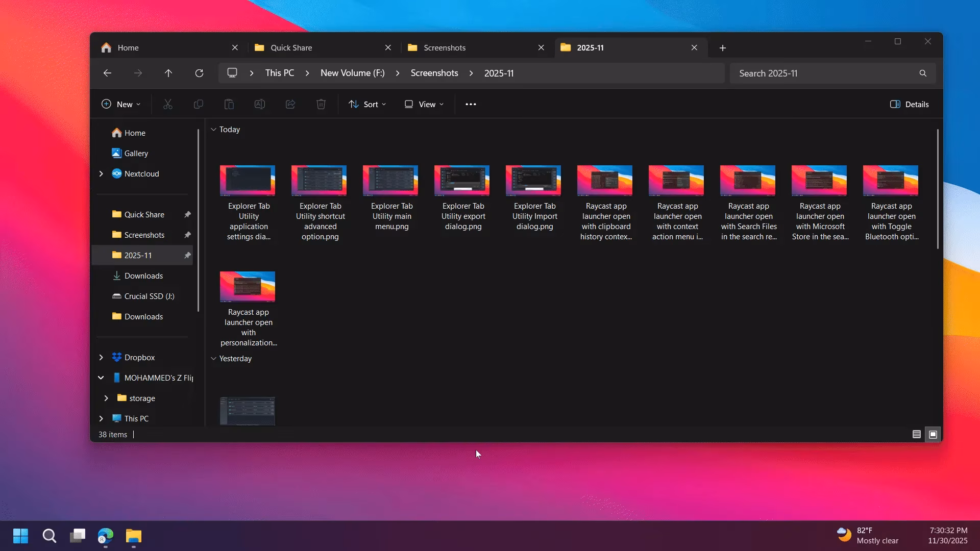980x551 pixels.
Task: Add a new tab
Action: pyautogui.click(x=723, y=47)
